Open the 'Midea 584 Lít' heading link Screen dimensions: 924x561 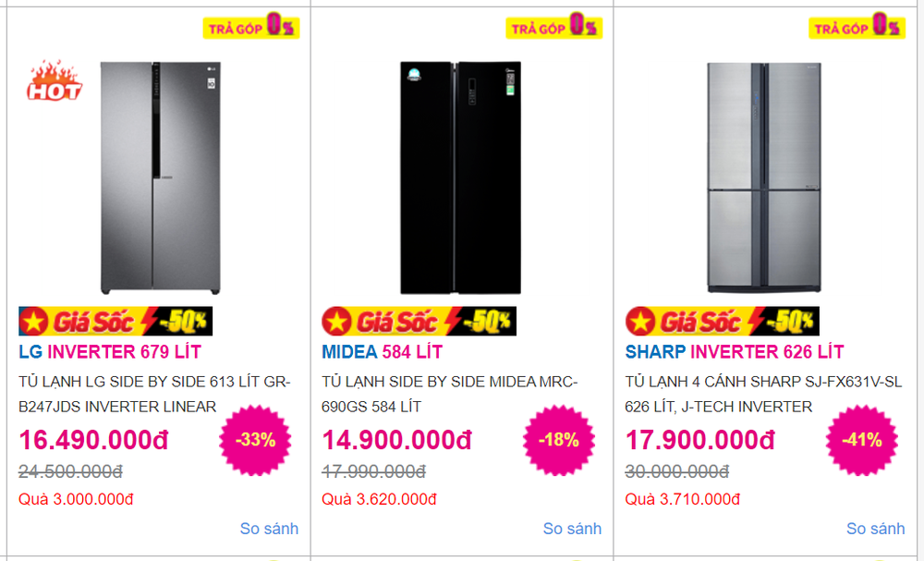click(382, 352)
